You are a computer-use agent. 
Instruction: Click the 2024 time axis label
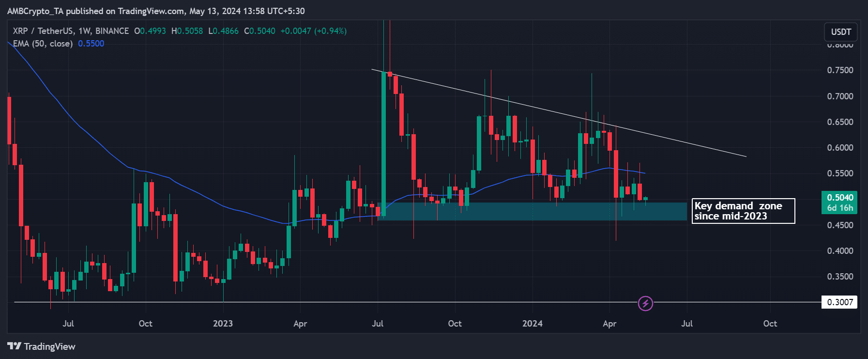click(x=532, y=324)
